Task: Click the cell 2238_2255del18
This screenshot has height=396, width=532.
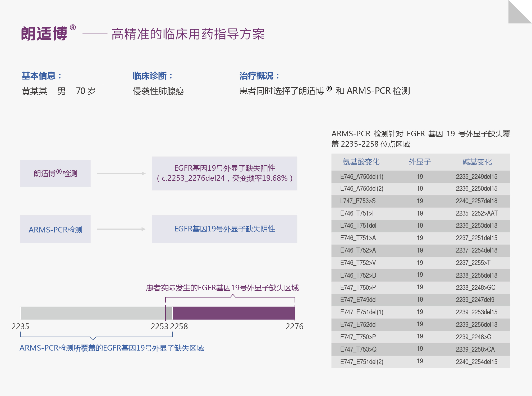Action: click(476, 275)
